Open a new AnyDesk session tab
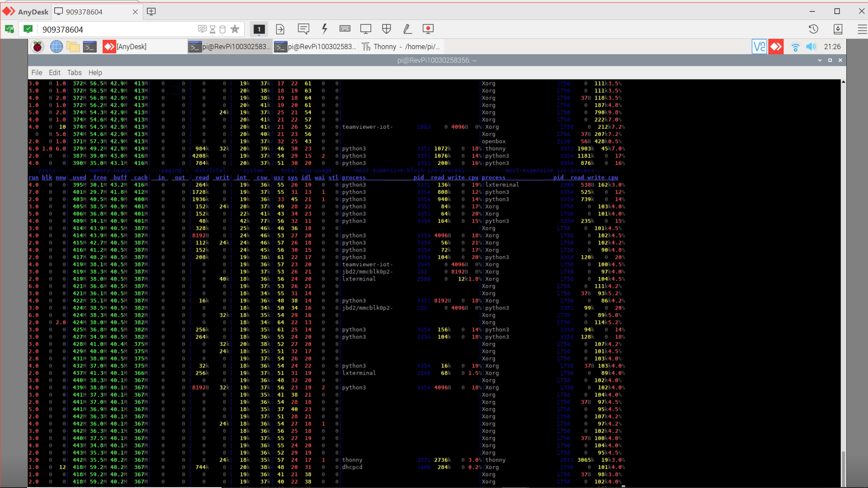The width and height of the screenshot is (868, 488). point(151,12)
